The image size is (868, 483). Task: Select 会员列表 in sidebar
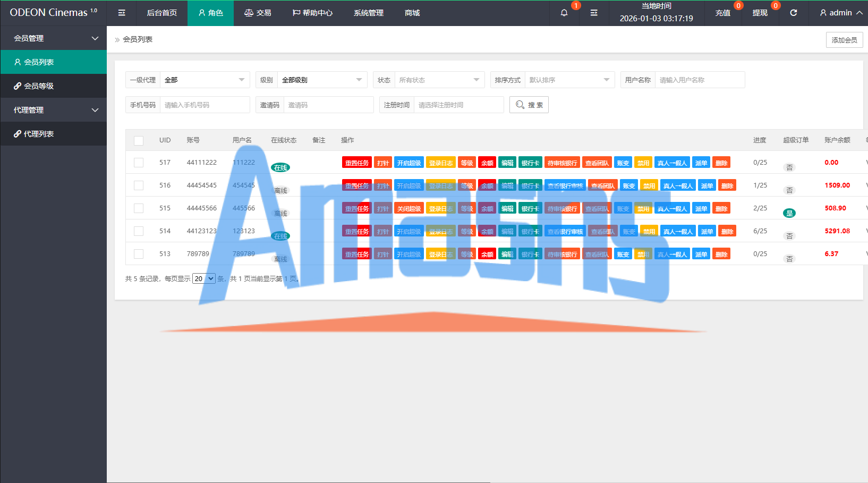[x=53, y=62]
